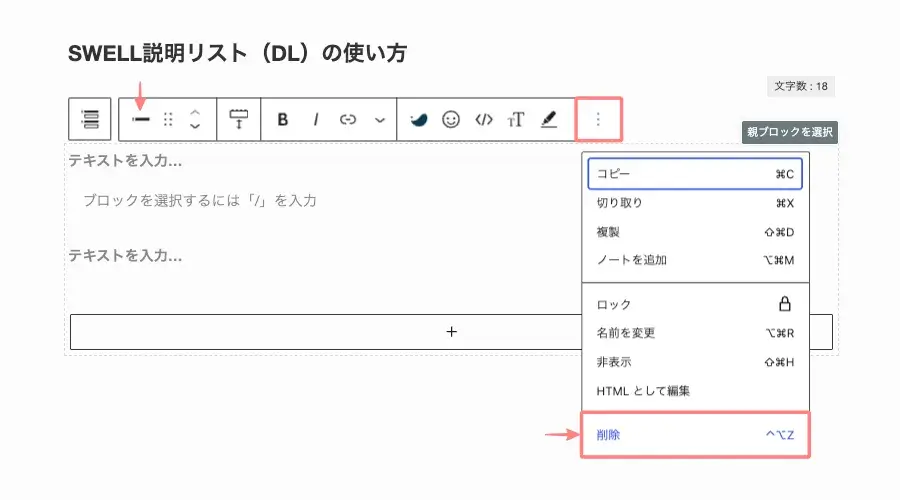Image resolution: width=900 pixels, height=500 pixels.
Task: Click the second テキストを入力... field
Action: pyautogui.click(x=125, y=255)
